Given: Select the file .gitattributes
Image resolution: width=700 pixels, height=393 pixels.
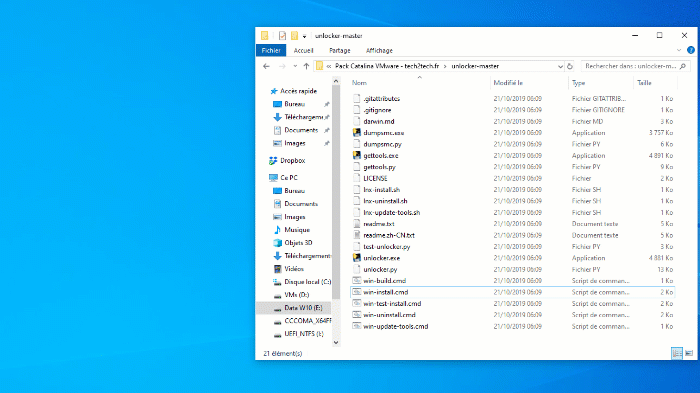Looking at the screenshot, I should (x=381, y=99).
